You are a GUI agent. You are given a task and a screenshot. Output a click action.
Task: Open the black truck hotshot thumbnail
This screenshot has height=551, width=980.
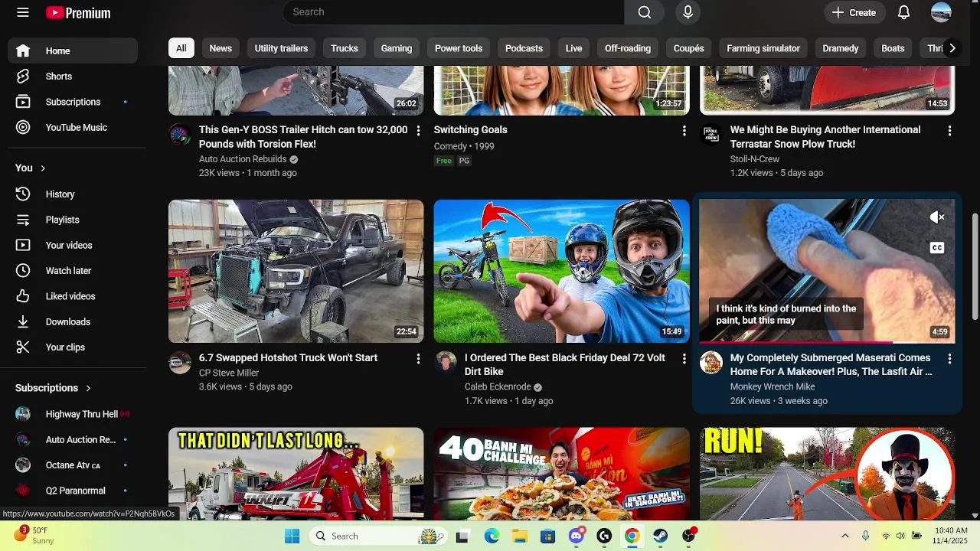pos(296,271)
